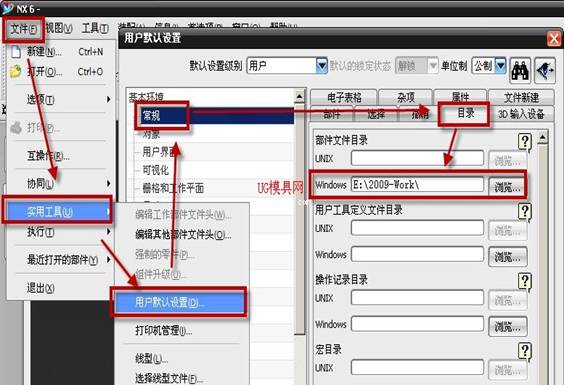This screenshot has height=385, width=564.
Task: Switch to the 属性 tab
Action: tap(460, 97)
